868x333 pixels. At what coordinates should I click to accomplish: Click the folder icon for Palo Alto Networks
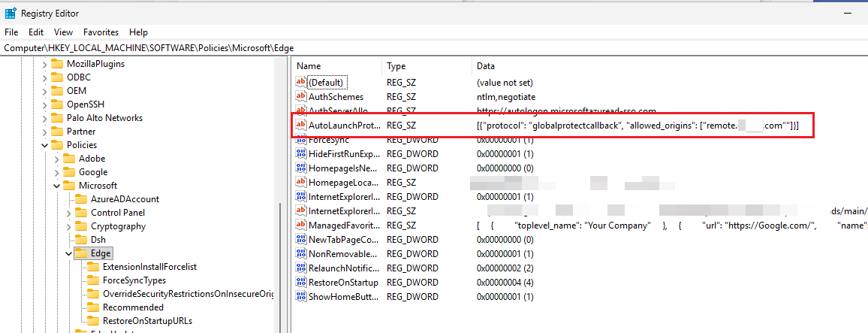57,118
